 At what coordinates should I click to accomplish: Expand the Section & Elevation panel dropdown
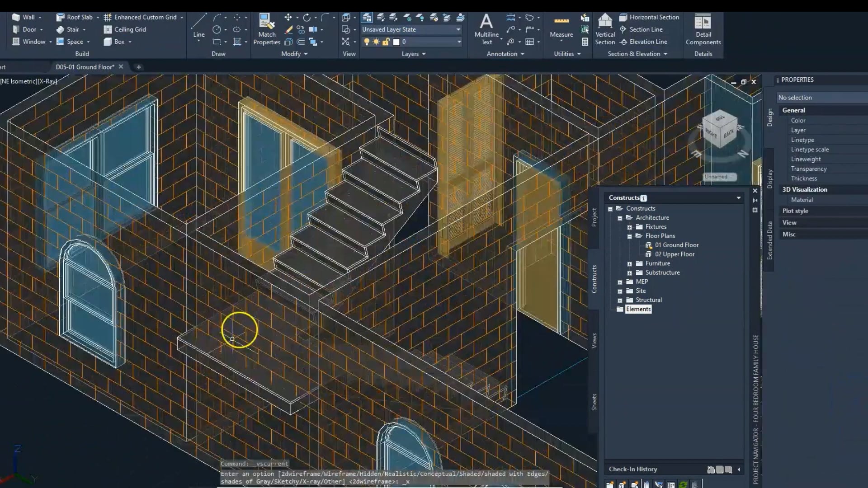(x=637, y=54)
